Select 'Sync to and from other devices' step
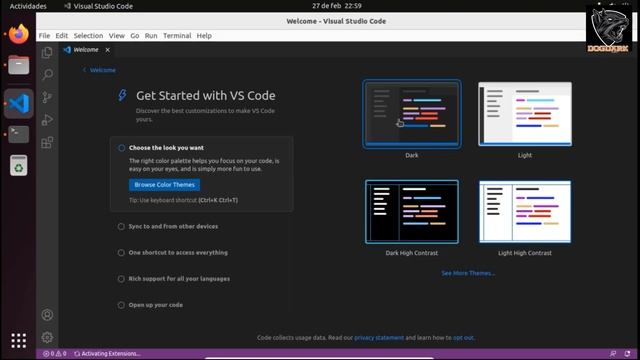This screenshot has height=360, width=640. [173, 226]
